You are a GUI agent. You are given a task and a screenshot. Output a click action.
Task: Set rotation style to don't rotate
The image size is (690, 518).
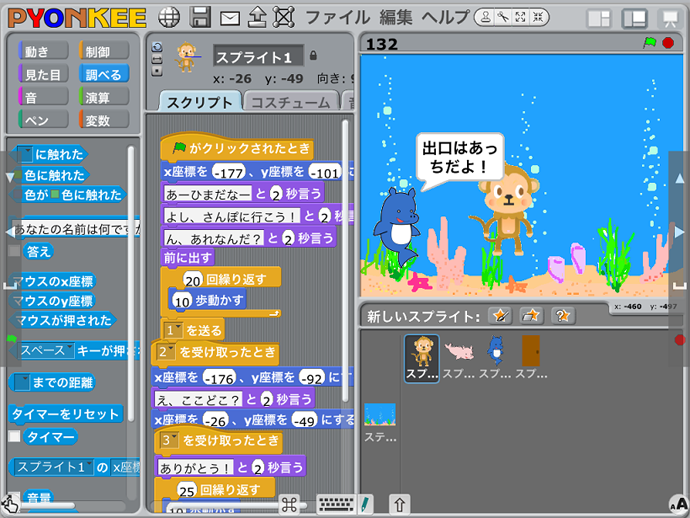pos(157,71)
